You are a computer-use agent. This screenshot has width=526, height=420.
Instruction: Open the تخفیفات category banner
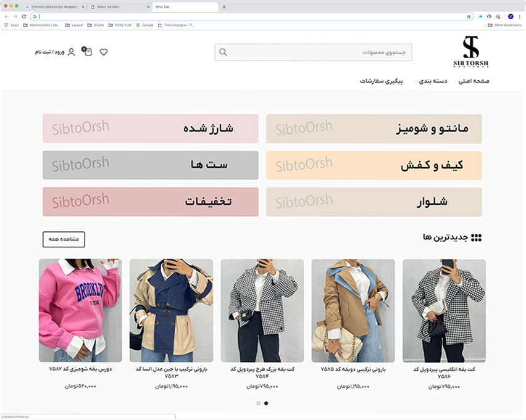coord(151,202)
